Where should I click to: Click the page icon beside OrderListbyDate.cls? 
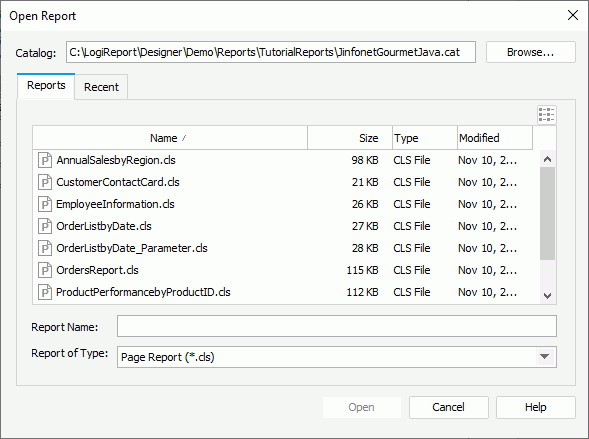pos(45,226)
